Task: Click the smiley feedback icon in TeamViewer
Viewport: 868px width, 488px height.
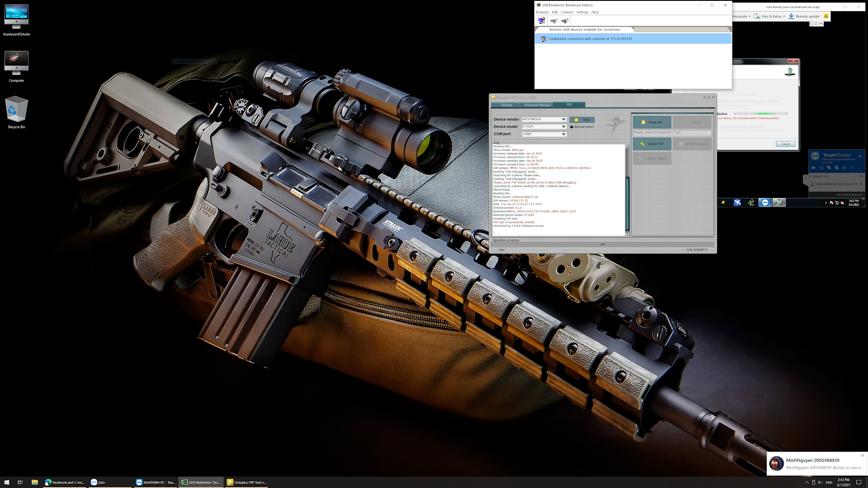Action: pos(826,16)
